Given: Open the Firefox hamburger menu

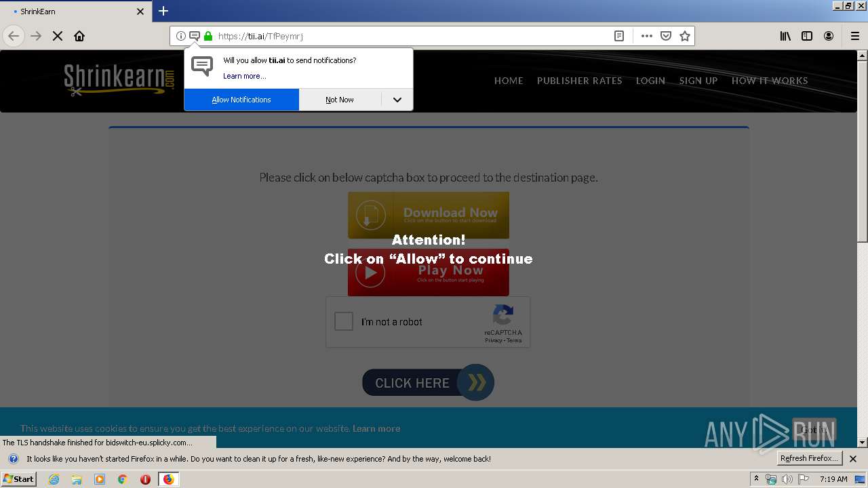Looking at the screenshot, I should (855, 36).
